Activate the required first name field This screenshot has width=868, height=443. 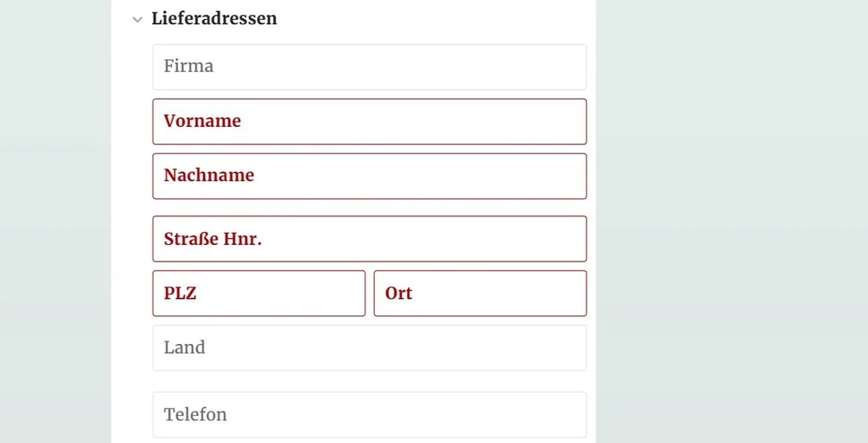(369, 122)
